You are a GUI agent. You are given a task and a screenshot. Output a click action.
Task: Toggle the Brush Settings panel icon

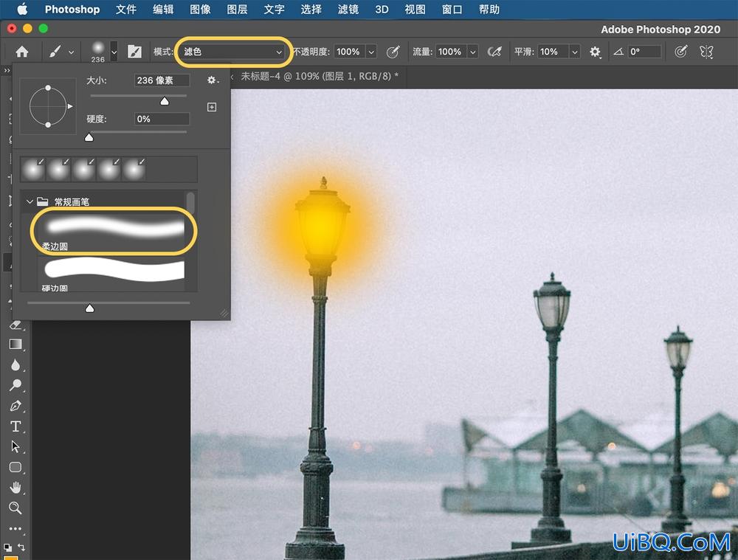coord(134,52)
